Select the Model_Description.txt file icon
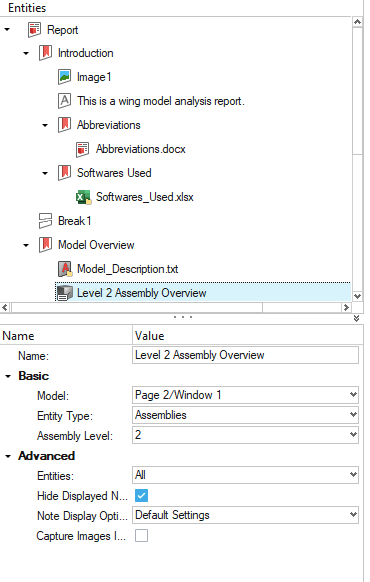The image size is (370, 582). (x=65, y=269)
